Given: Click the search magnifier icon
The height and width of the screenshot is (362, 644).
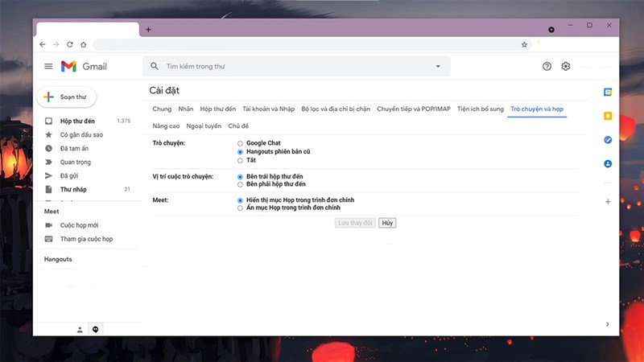Looking at the screenshot, I should click(x=154, y=66).
